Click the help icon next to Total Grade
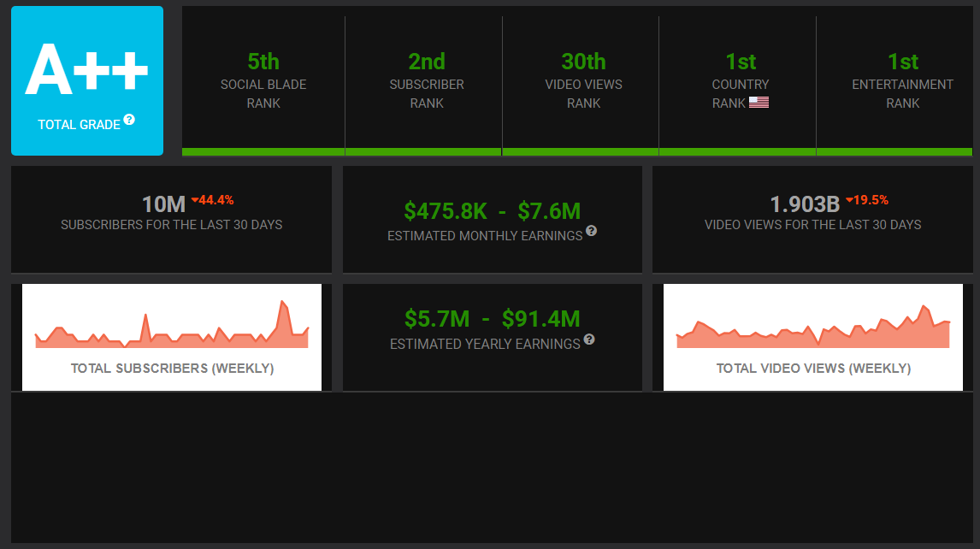Screen dimensions: 980x549 click(x=129, y=120)
